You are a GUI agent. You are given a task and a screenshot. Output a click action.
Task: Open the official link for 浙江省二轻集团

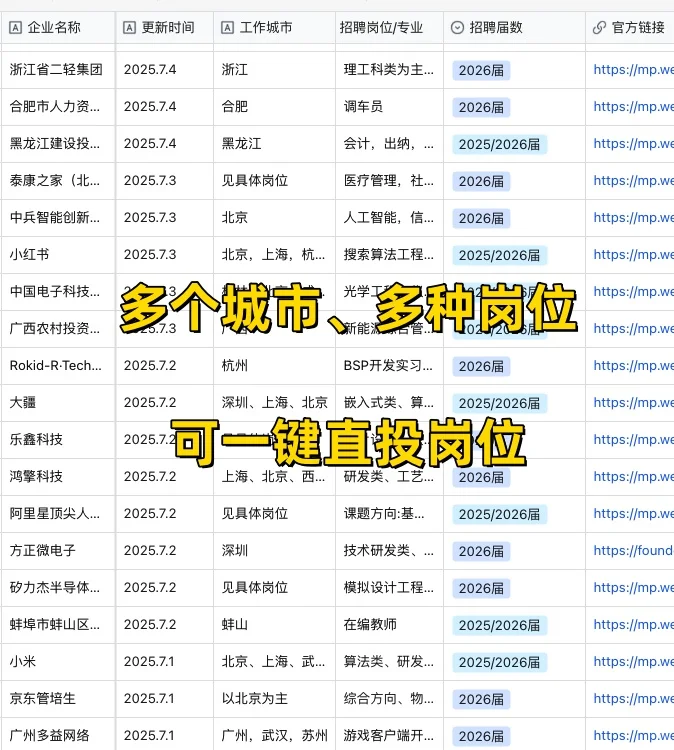click(x=633, y=70)
